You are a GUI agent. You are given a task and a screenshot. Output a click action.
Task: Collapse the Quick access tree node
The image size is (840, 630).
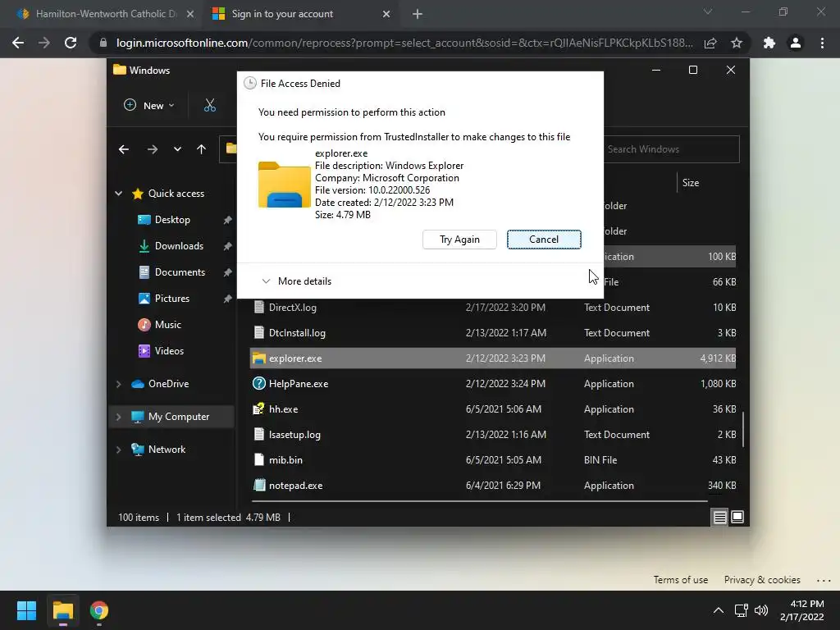pos(118,194)
